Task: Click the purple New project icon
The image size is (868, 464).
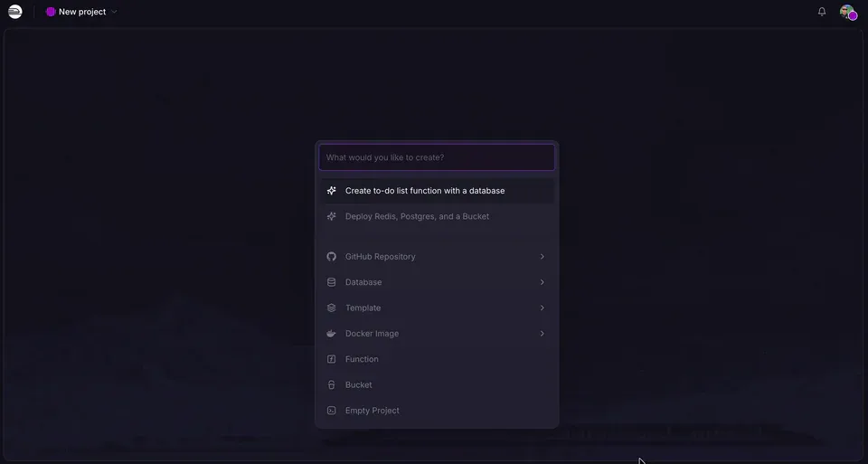Action: click(x=51, y=12)
